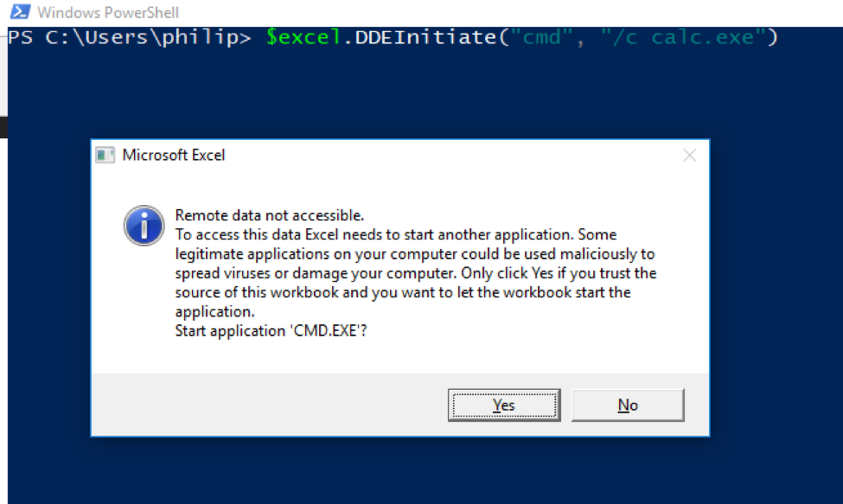This screenshot has width=843, height=504.
Task: Click the line starting 'spread viruses or damage'
Action: (x=416, y=273)
